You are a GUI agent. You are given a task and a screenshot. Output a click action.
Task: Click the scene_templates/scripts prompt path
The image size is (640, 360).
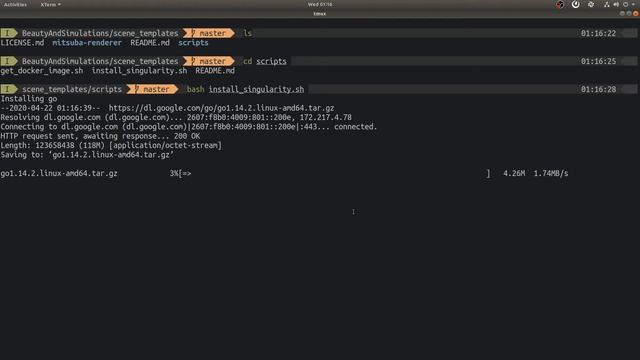click(72, 89)
